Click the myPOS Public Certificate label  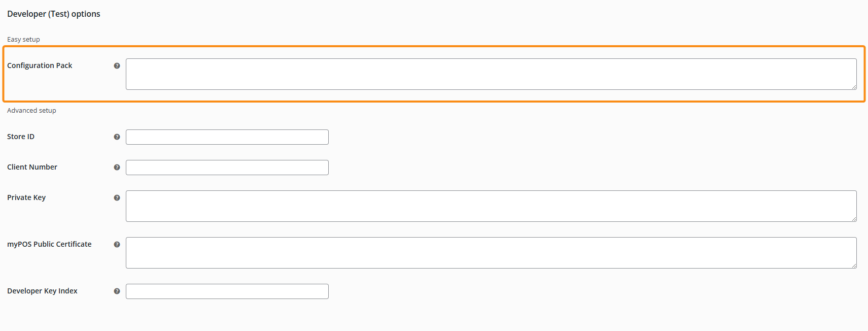[x=49, y=244]
